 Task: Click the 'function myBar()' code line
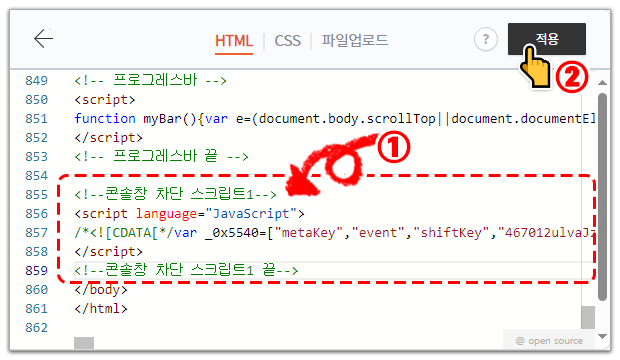(335, 119)
